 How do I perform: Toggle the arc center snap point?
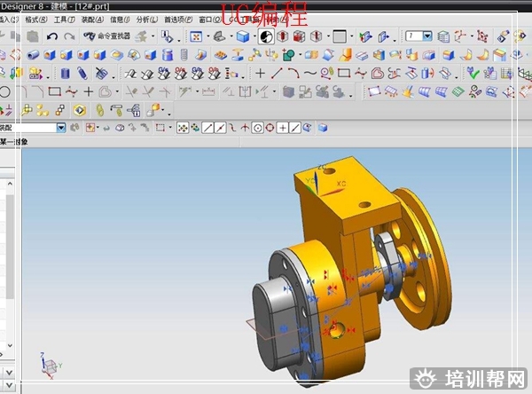tap(257, 128)
